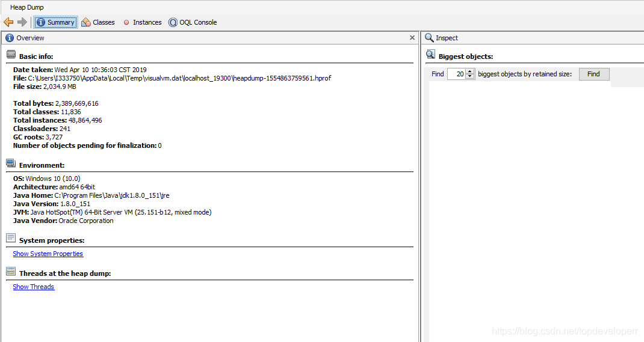Click the Java Home path line
The image size is (644, 342).
91,195
